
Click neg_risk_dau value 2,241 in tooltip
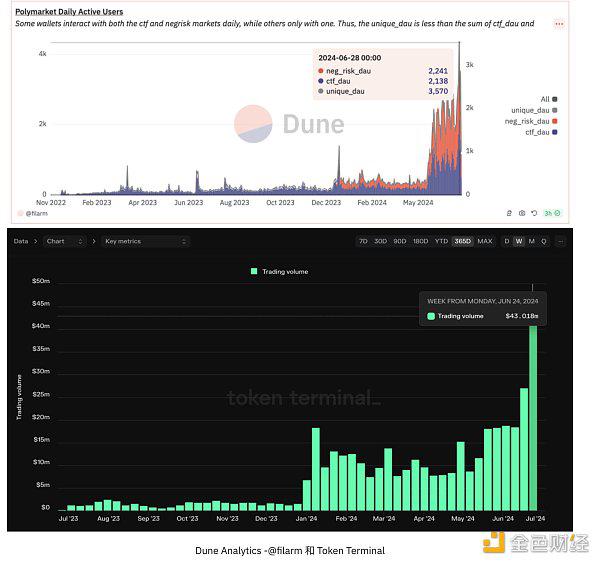pos(438,71)
